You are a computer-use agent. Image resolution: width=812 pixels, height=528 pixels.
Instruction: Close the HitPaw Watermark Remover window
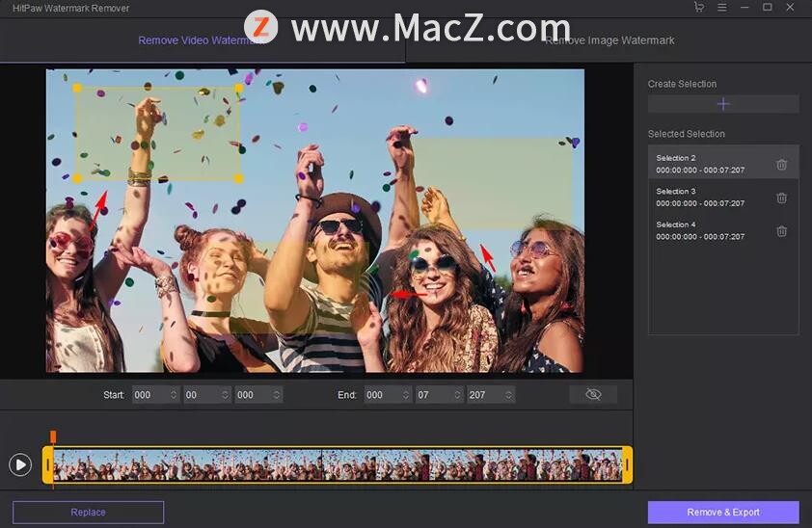point(790,8)
